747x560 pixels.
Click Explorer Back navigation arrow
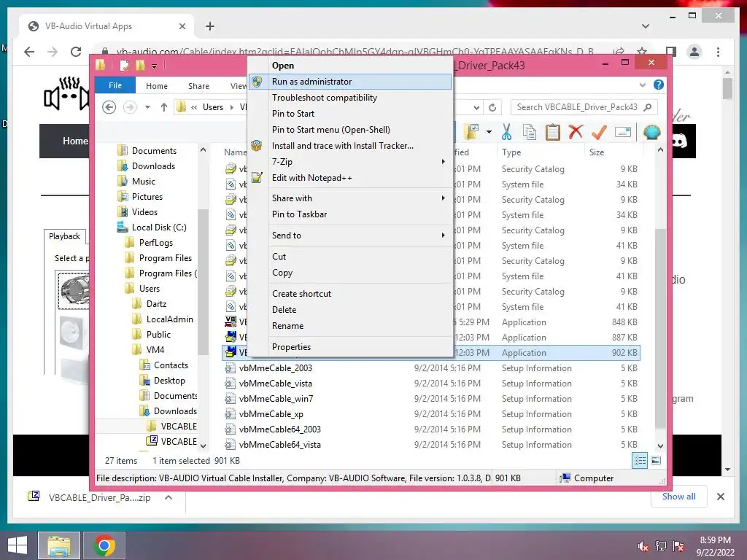[x=109, y=107]
